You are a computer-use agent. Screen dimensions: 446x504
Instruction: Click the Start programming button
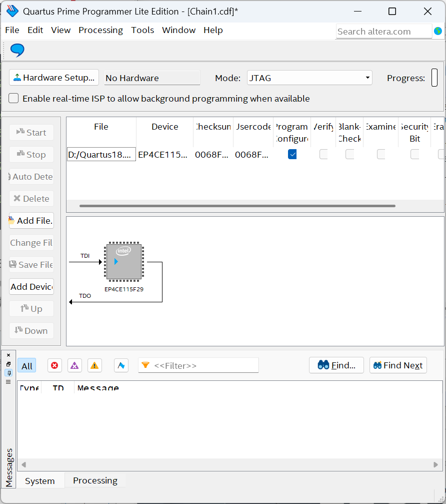pos(31,133)
